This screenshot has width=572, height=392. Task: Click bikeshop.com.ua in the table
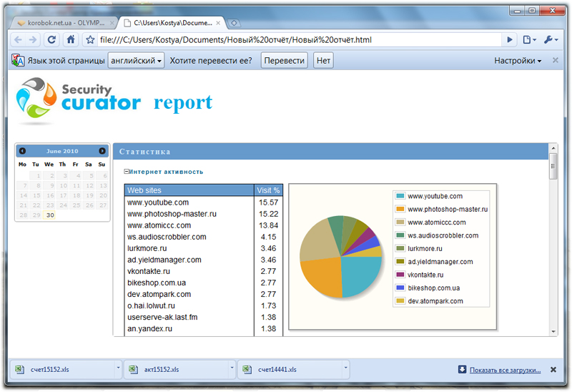(157, 283)
